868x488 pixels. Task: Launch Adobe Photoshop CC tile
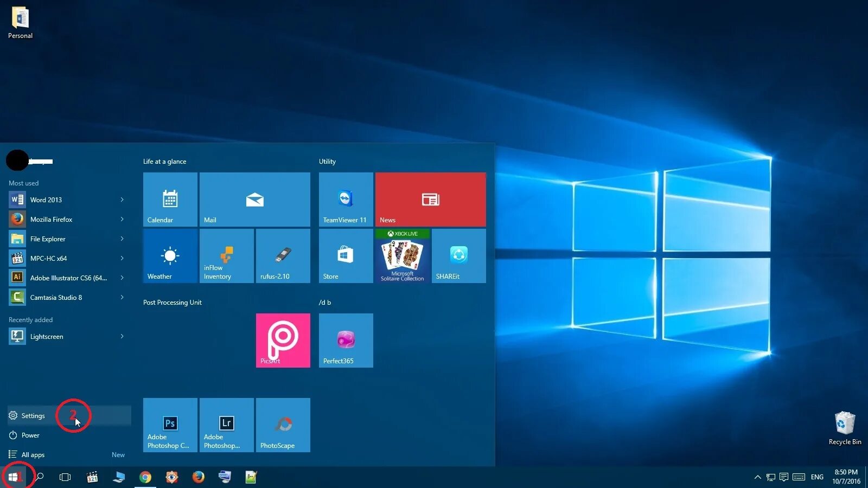(x=170, y=425)
